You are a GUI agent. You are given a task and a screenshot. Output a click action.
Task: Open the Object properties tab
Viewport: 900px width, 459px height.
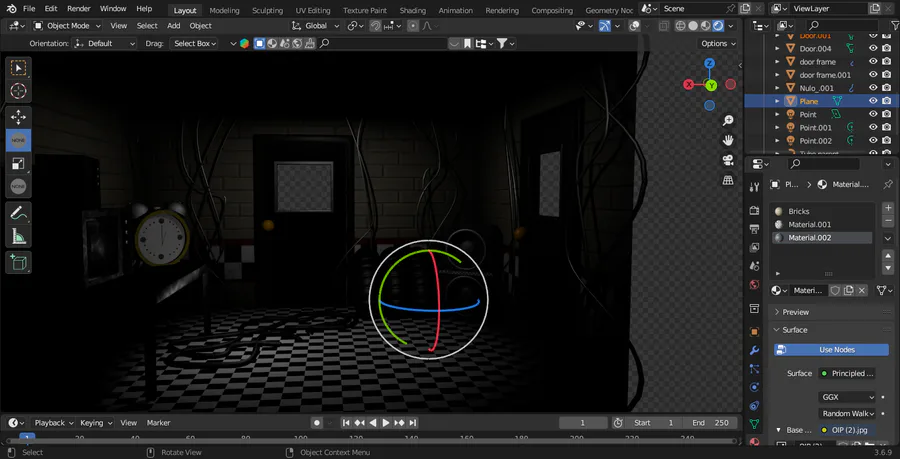pos(755,332)
